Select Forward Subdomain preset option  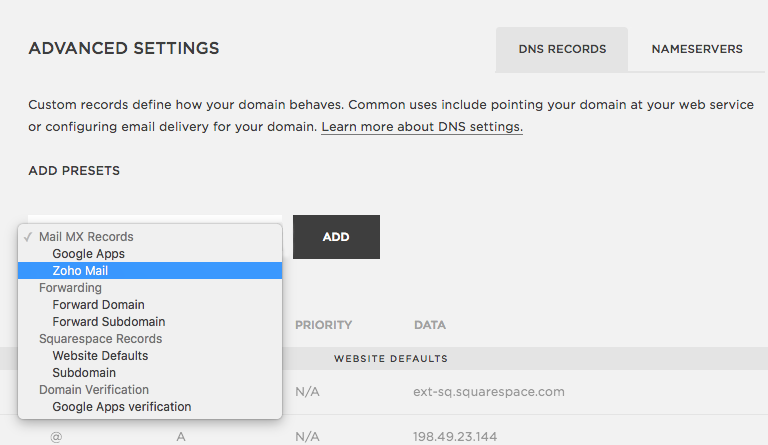coord(109,322)
